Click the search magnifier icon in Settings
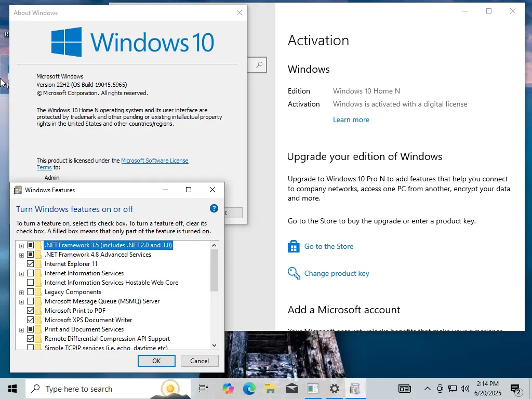The height and width of the screenshot is (399, 532). point(259,65)
